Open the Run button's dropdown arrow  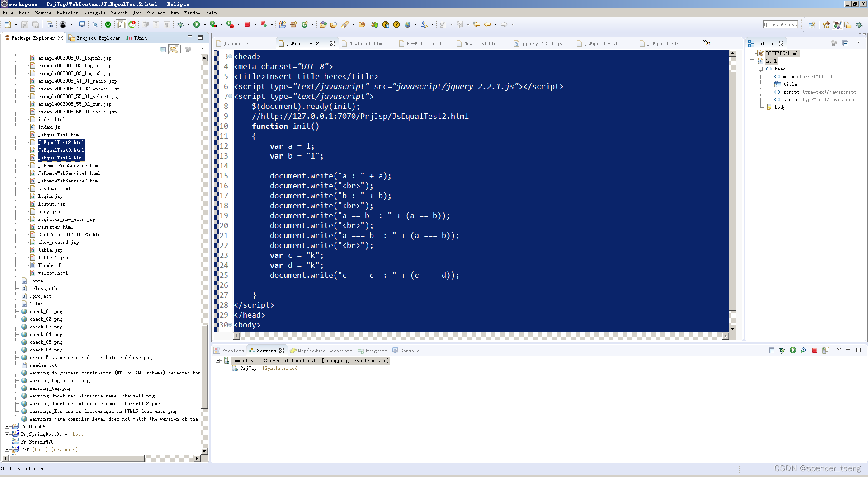point(204,25)
